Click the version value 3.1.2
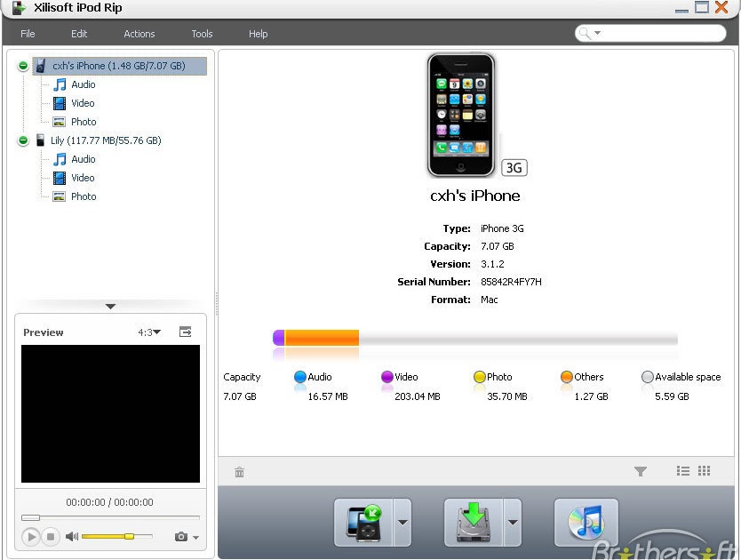 pos(492,264)
